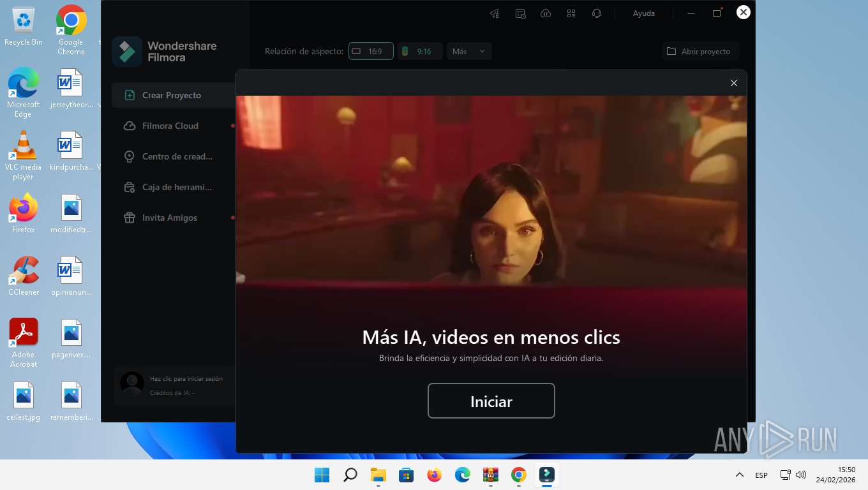Open Microsoft Store from the taskbar
The image size is (868, 490).
point(407,475)
